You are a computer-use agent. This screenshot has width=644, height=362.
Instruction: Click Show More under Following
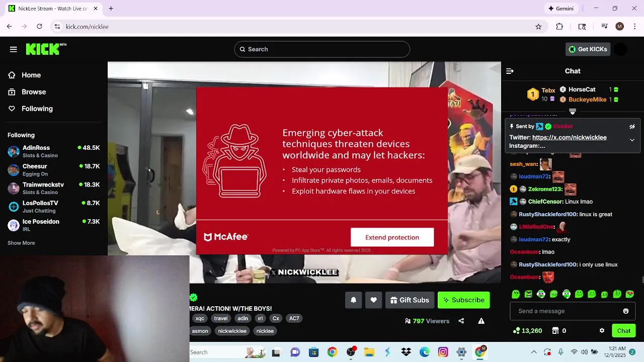(x=21, y=243)
